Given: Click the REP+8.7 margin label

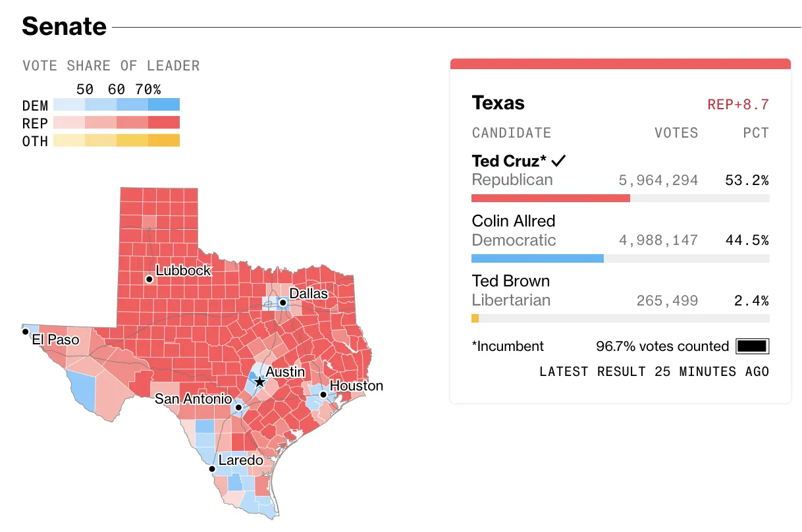Looking at the screenshot, I should (738, 105).
